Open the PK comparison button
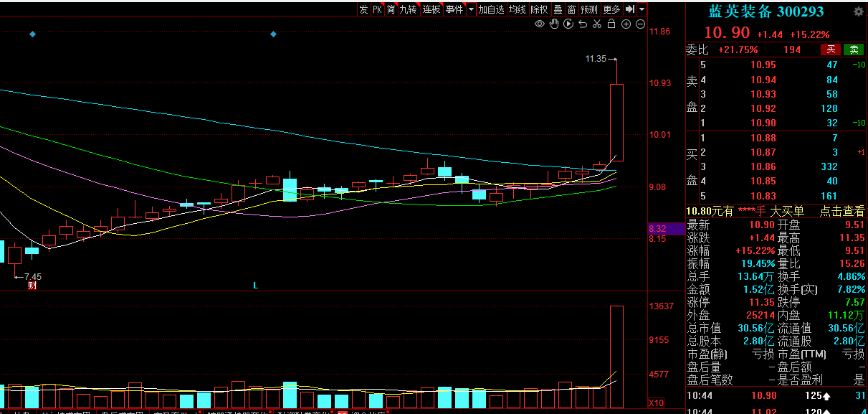The image size is (868, 414). point(377,9)
